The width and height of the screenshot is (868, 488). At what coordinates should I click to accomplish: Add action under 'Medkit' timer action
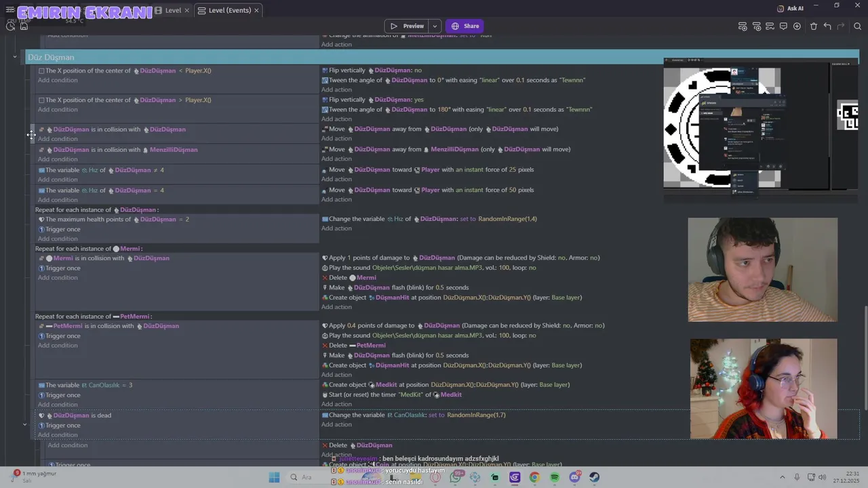336,404
